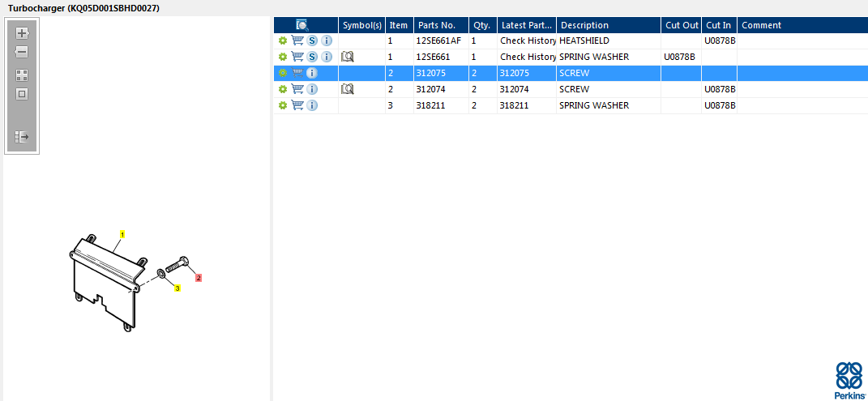
Task: Click the green gear icon for washer 318211
Action: 282,105
